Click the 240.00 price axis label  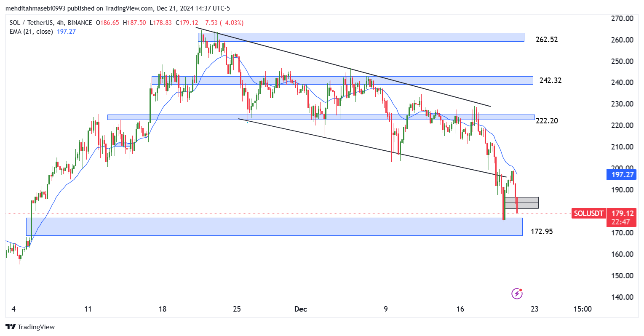(622, 83)
